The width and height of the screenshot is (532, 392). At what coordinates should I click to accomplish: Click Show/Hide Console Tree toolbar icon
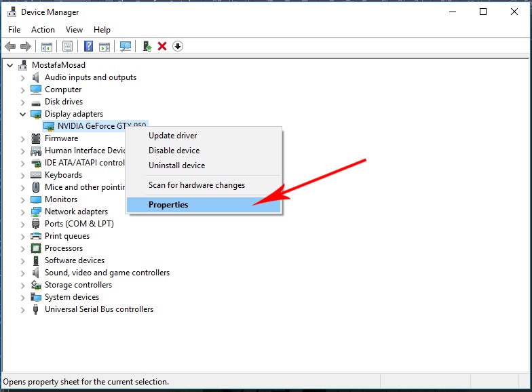(x=46, y=46)
